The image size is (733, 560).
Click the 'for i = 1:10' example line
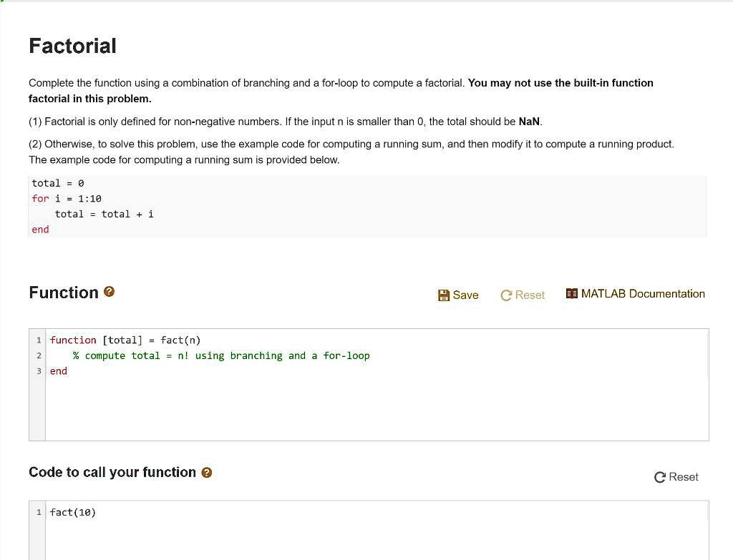pos(67,199)
